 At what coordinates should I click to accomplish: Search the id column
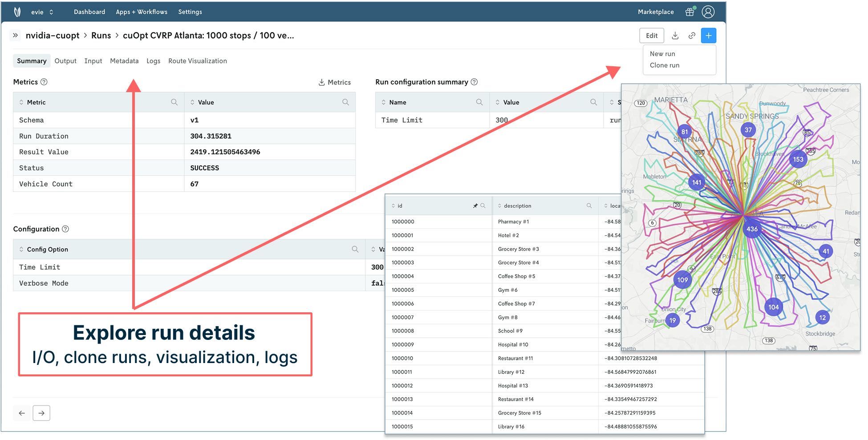click(483, 206)
